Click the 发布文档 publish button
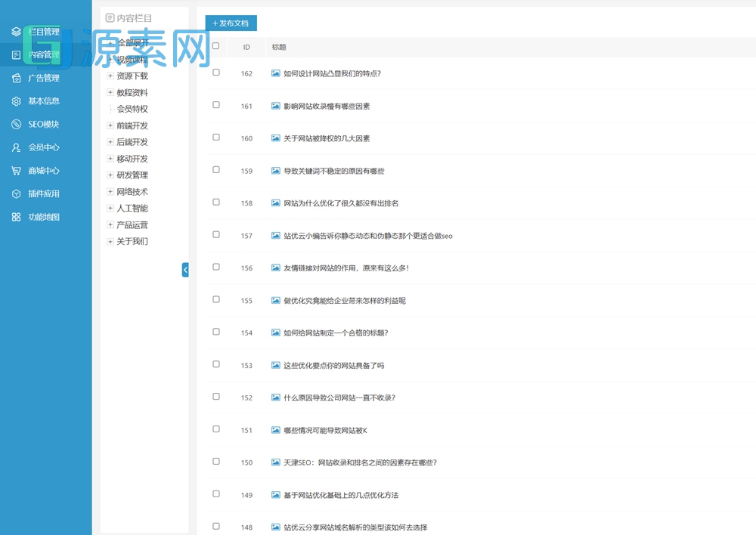 click(231, 23)
